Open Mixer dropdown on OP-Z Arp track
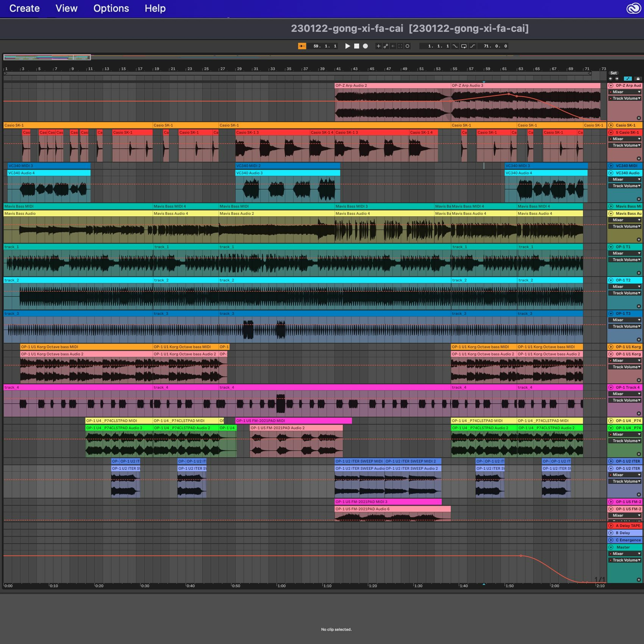The height and width of the screenshot is (644, 644). click(x=625, y=92)
